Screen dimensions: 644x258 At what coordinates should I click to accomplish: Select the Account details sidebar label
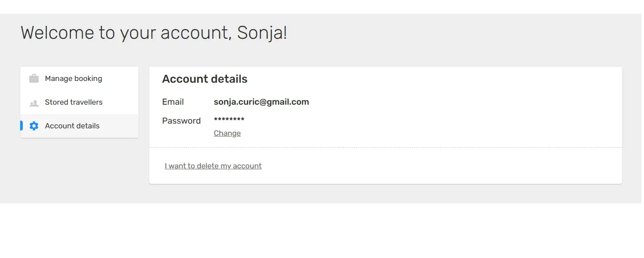pos(72,126)
